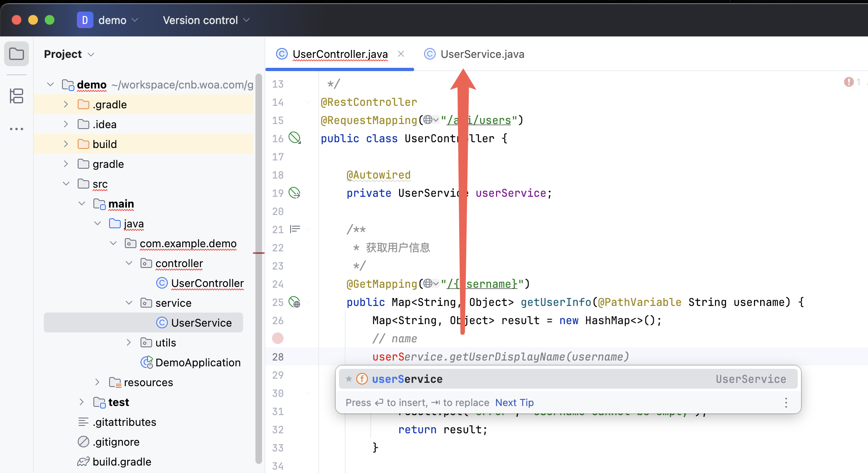Viewport: 868px width, 473px height.
Task: Click the endpoint gutter icon on line 25
Action: (x=294, y=302)
